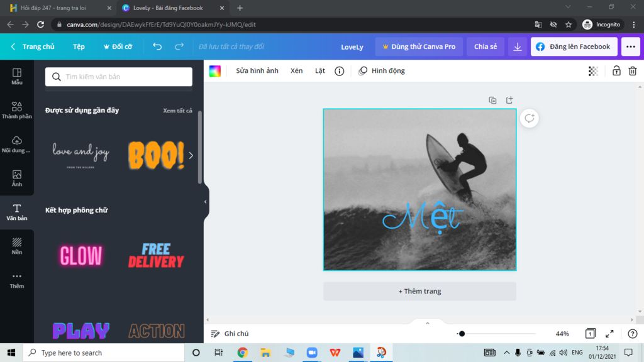Show next recently used text styles
644x362 pixels.
tap(191, 155)
